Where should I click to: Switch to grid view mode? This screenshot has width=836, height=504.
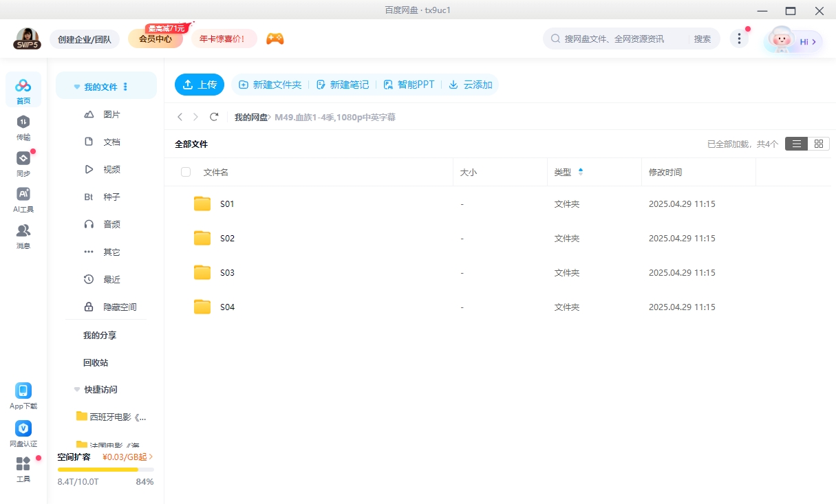coord(819,144)
